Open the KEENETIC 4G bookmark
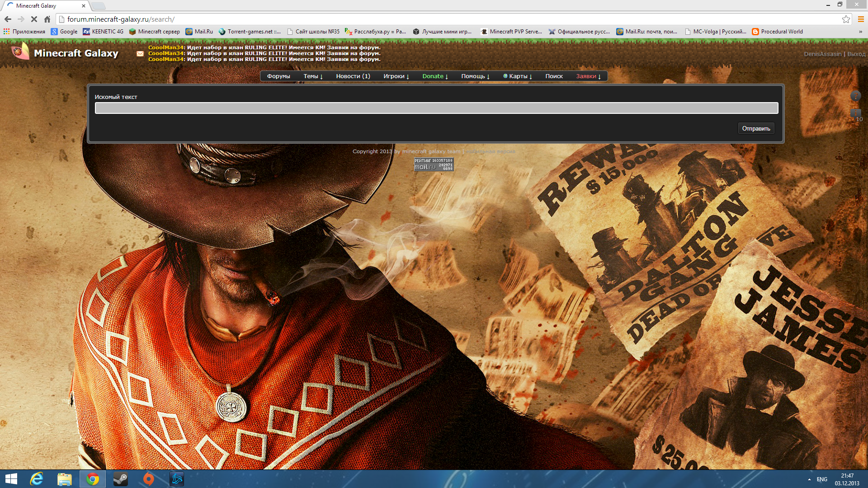 coord(103,32)
